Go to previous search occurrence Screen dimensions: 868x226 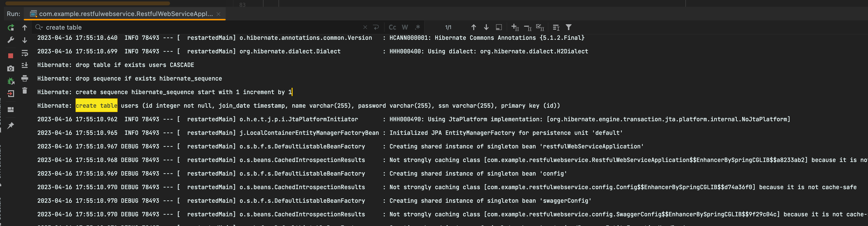click(x=473, y=27)
